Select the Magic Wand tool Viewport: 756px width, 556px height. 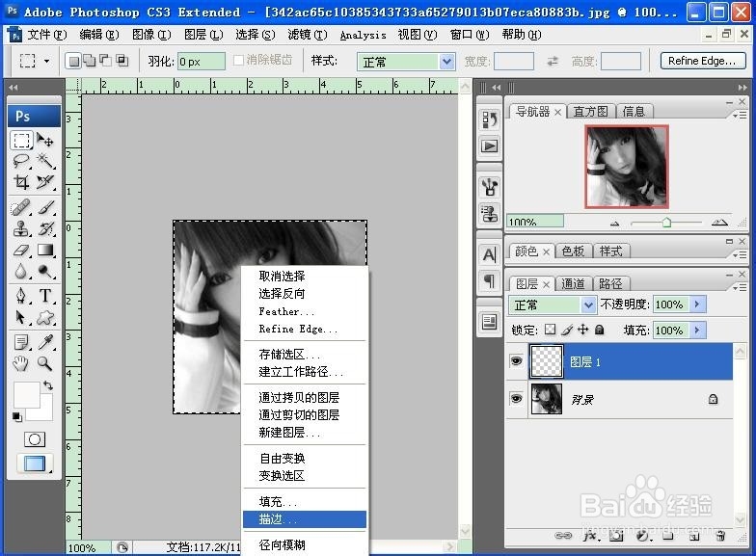45,161
